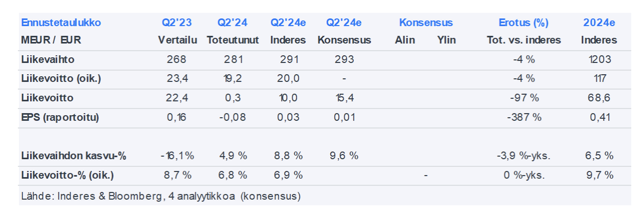Select the Liikevoitto-% (oik.) row label

[x=67, y=175]
